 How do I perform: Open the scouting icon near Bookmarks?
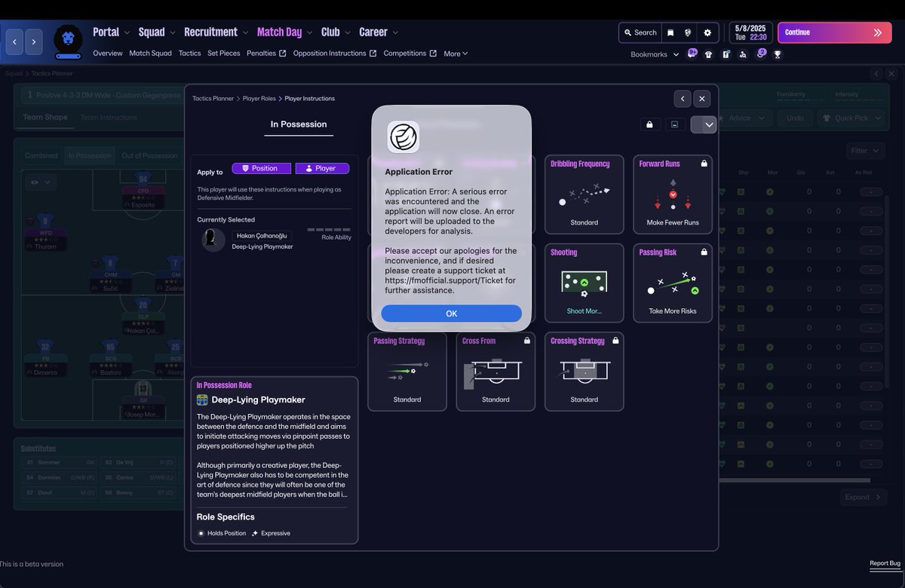click(x=743, y=54)
